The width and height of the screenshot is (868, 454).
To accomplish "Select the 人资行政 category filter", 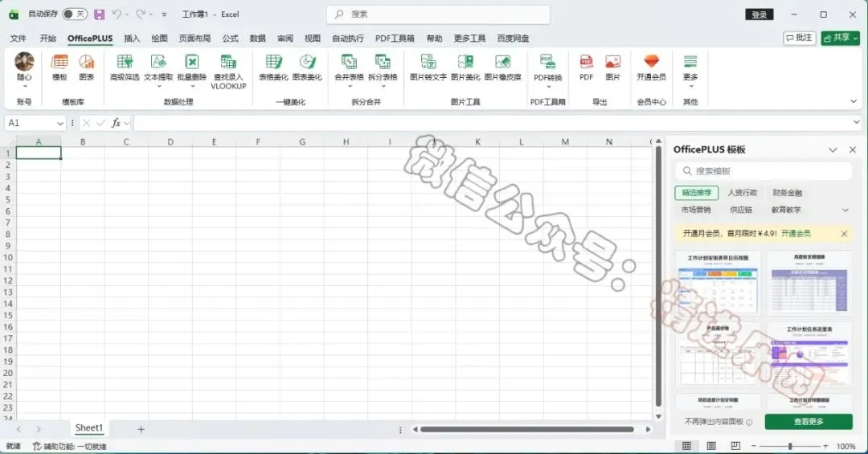I will tap(742, 193).
